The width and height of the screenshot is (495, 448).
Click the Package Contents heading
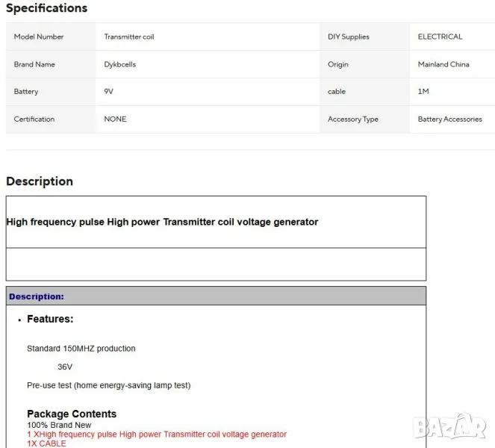(x=72, y=414)
